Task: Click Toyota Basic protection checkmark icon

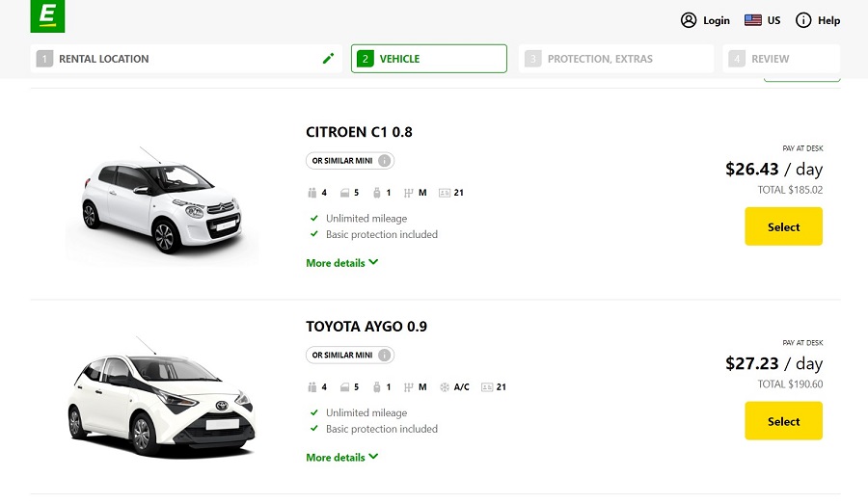Action: point(314,428)
